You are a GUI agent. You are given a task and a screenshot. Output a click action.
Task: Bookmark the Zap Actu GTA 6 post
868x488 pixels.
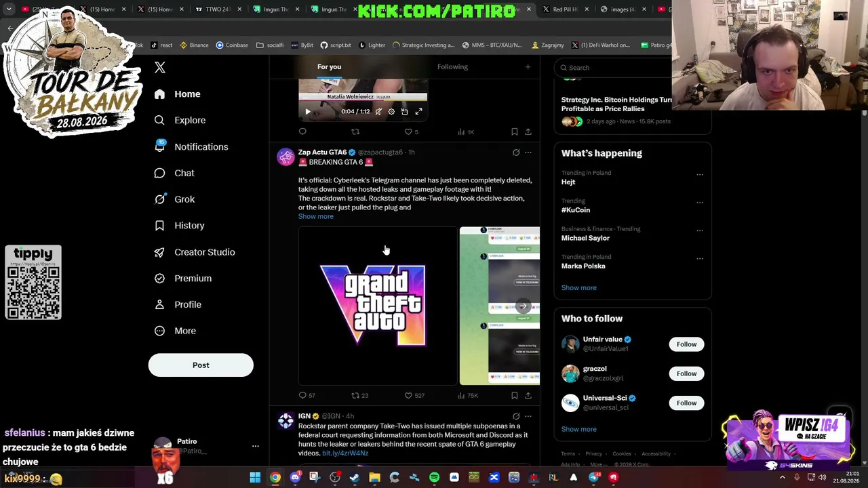[515, 395]
